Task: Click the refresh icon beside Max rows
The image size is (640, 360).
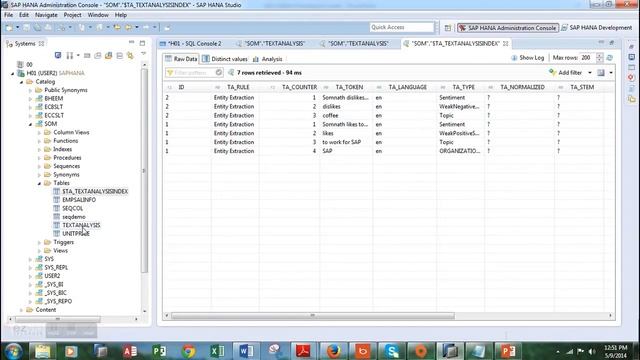Action: point(609,58)
